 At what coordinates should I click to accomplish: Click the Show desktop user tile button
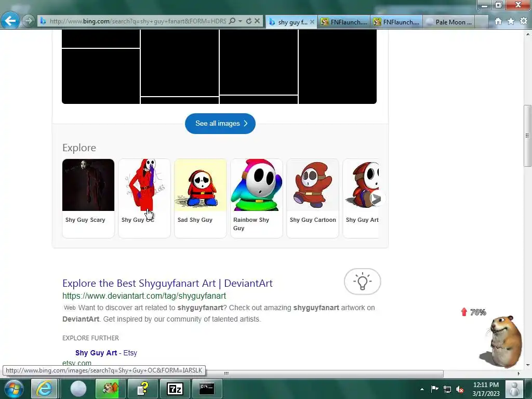point(514,389)
